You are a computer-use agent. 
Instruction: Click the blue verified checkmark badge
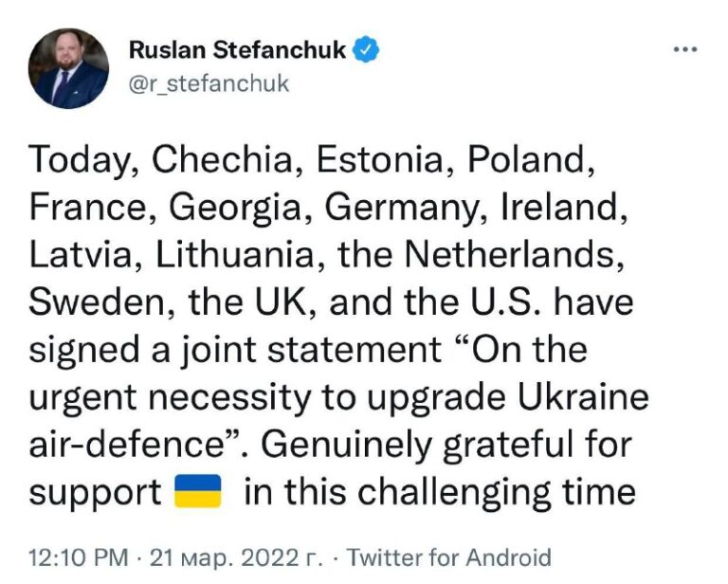click(366, 48)
